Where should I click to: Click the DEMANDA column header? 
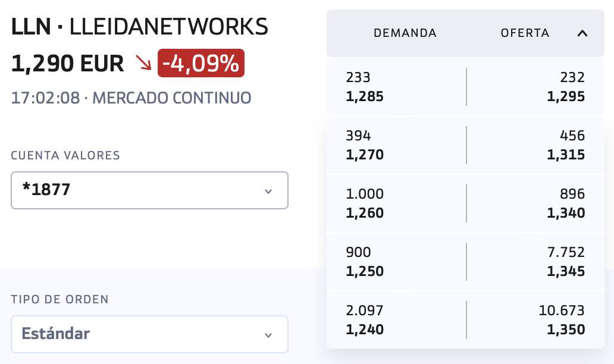[405, 33]
